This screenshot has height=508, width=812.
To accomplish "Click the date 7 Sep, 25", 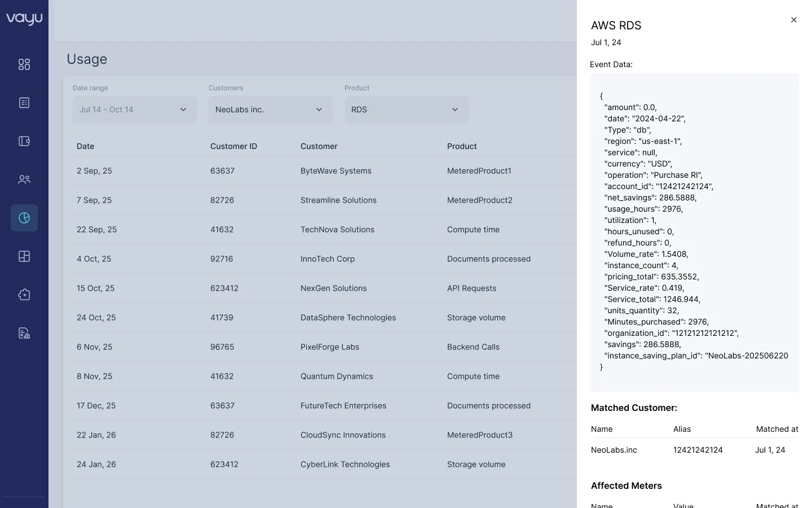I will click(x=94, y=200).
